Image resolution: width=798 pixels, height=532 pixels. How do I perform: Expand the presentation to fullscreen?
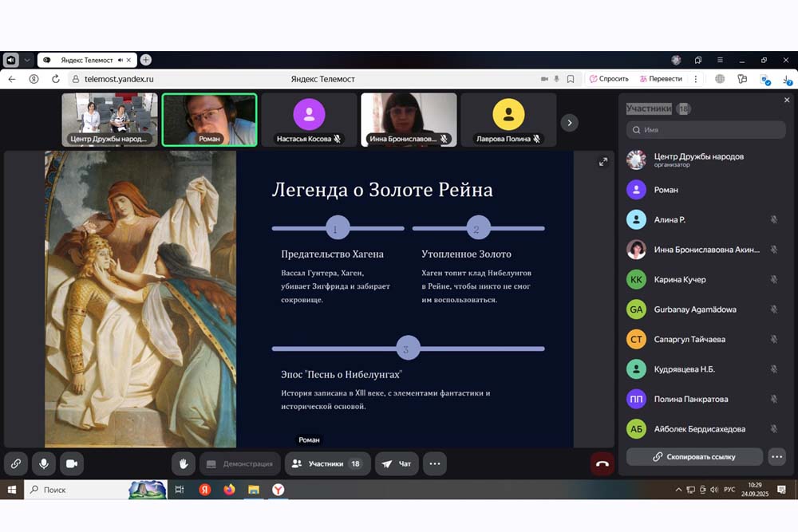[x=603, y=162]
